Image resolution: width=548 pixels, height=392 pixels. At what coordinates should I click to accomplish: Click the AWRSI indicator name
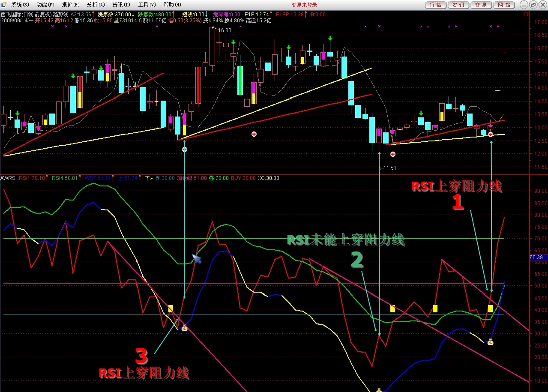point(9,178)
